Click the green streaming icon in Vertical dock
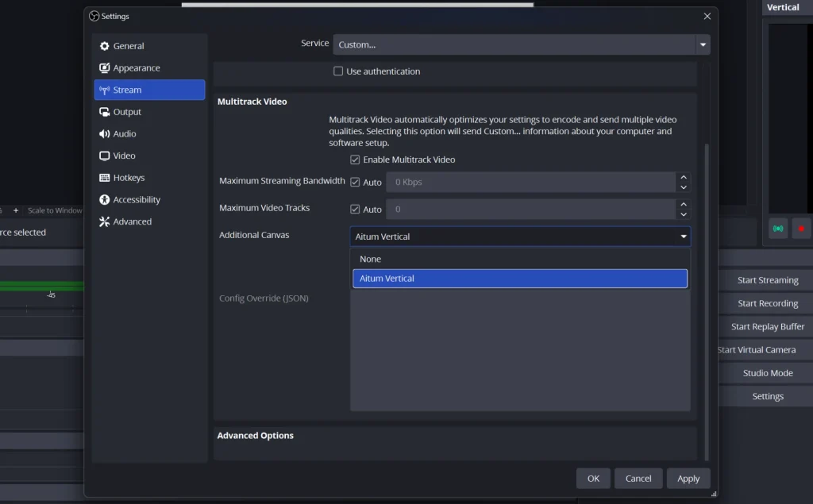The image size is (813, 504). [x=778, y=229]
